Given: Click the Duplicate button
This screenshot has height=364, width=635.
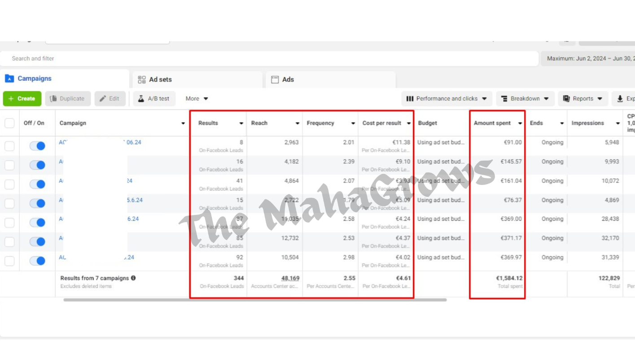Looking at the screenshot, I should click(67, 99).
